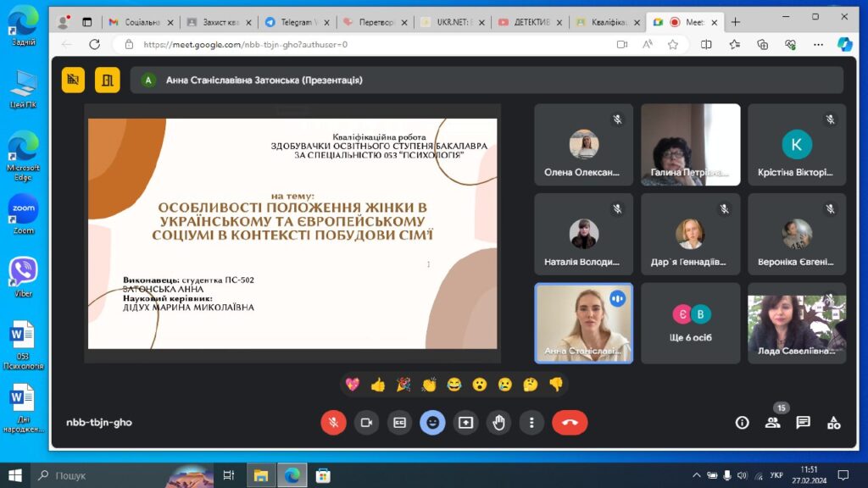Open the three-dot more options menu
The image size is (868, 488).
pos(531,422)
